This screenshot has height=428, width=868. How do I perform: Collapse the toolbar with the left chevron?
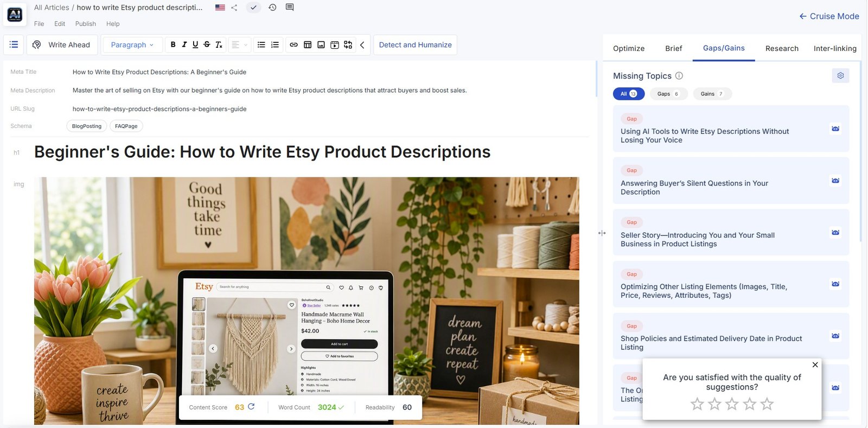[362, 44]
